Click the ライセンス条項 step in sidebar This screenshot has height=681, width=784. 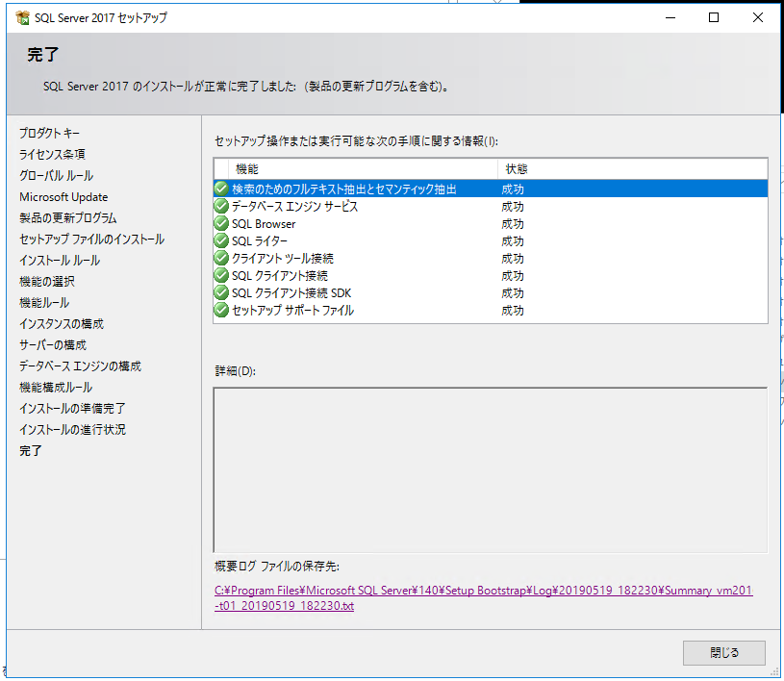[x=52, y=154]
